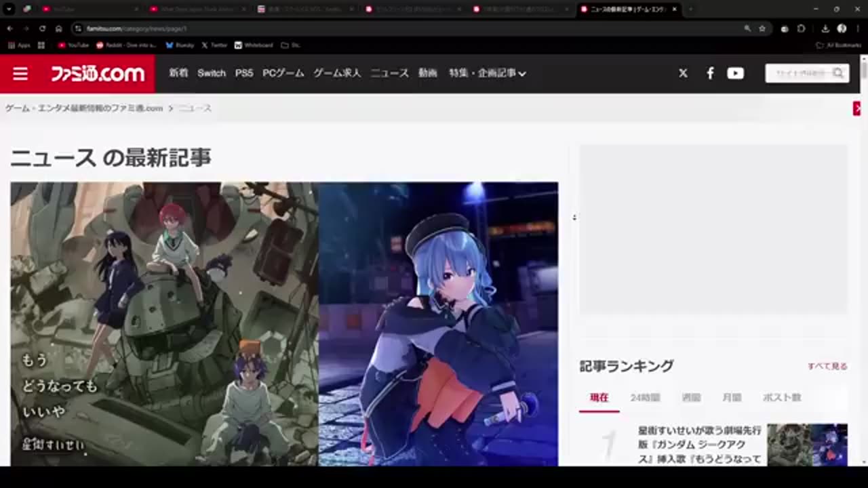Screen dimensions: 868x488
Task: Select the PS5 navigation item
Action: 244,73
